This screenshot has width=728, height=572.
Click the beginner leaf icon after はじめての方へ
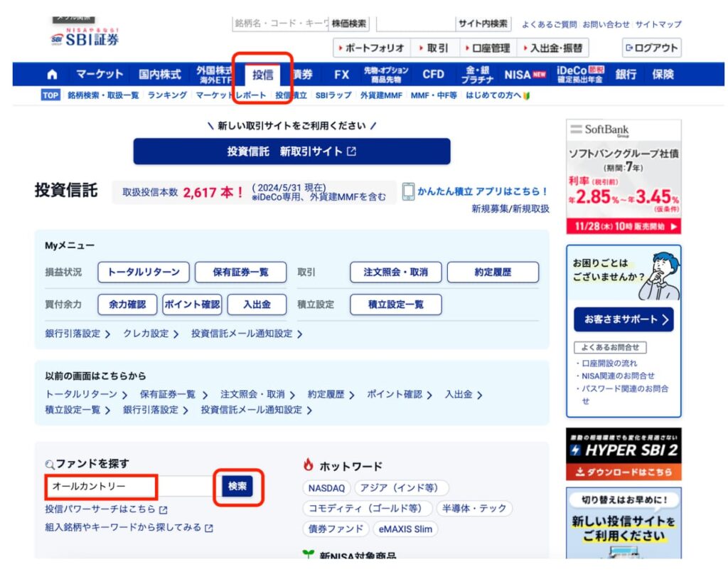527,96
